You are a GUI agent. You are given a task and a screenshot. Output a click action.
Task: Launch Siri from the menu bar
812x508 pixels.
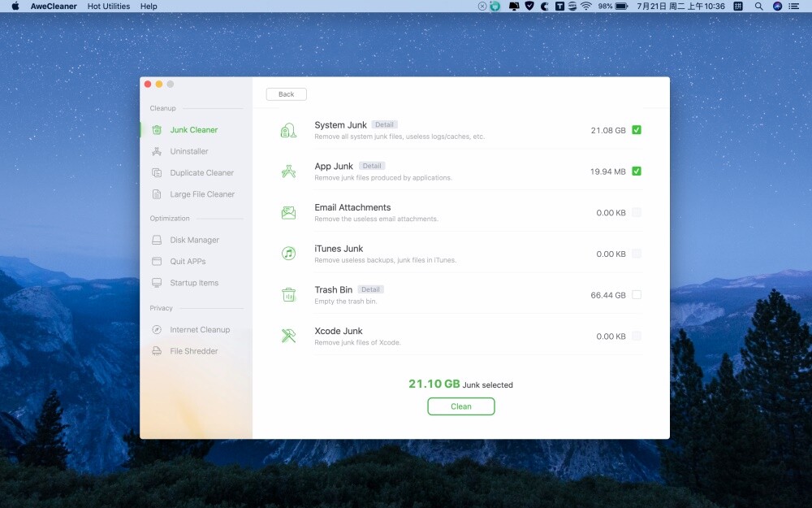click(x=777, y=7)
